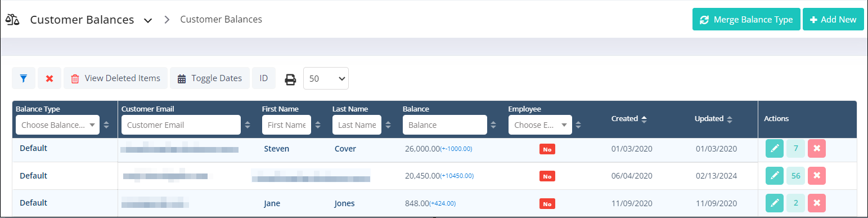The width and height of the screenshot is (868, 218).
Task: Toggle Dates display
Action: tap(209, 78)
